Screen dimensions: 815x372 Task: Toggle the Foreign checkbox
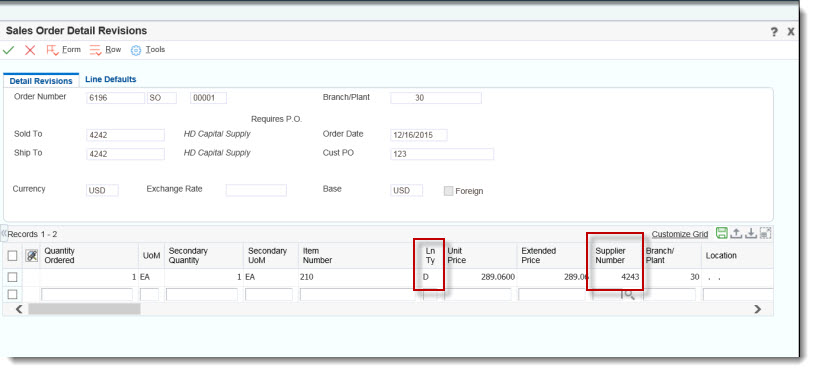[448, 191]
